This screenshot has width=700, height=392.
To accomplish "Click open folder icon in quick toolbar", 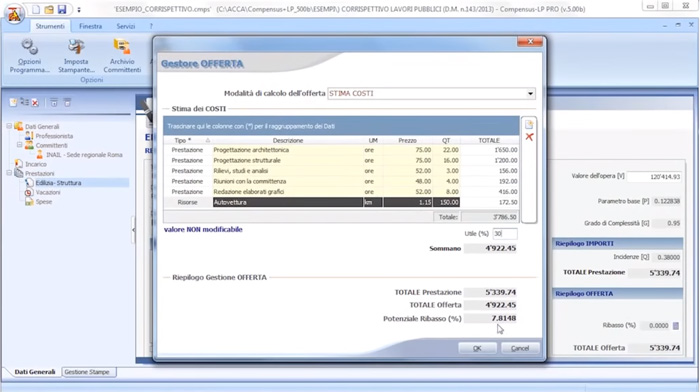I will point(49,9).
